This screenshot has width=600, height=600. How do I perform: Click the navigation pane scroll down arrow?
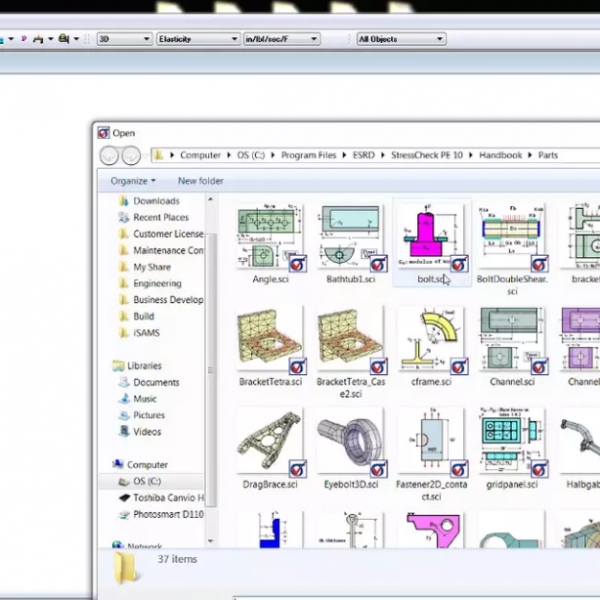click(210, 541)
